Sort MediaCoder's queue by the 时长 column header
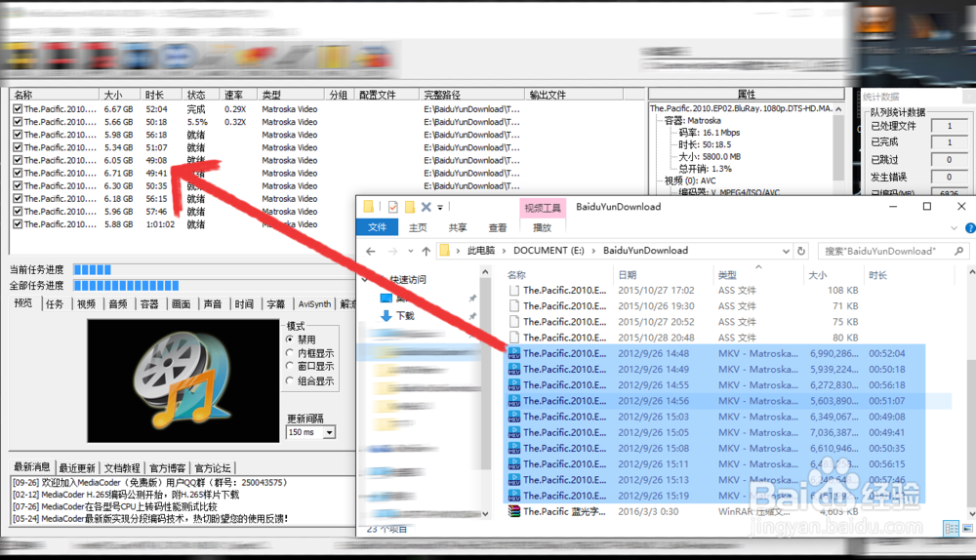Screen dimensions: 976x560 [161, 95]
